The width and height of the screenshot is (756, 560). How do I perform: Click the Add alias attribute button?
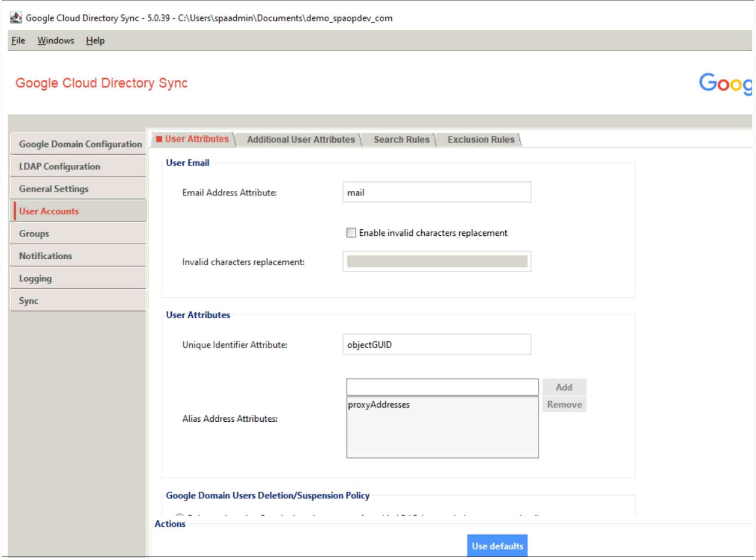(564, 387)
